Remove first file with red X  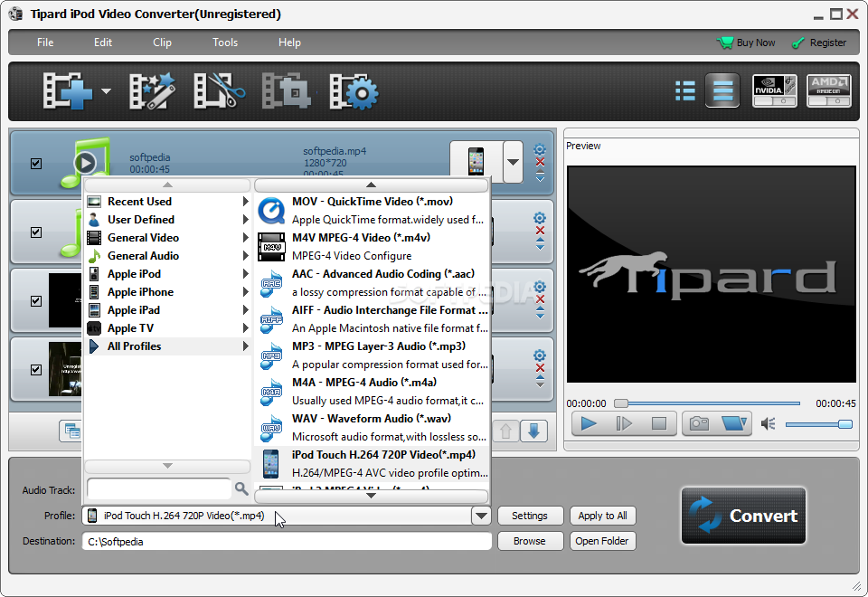(x=540, y=162)
